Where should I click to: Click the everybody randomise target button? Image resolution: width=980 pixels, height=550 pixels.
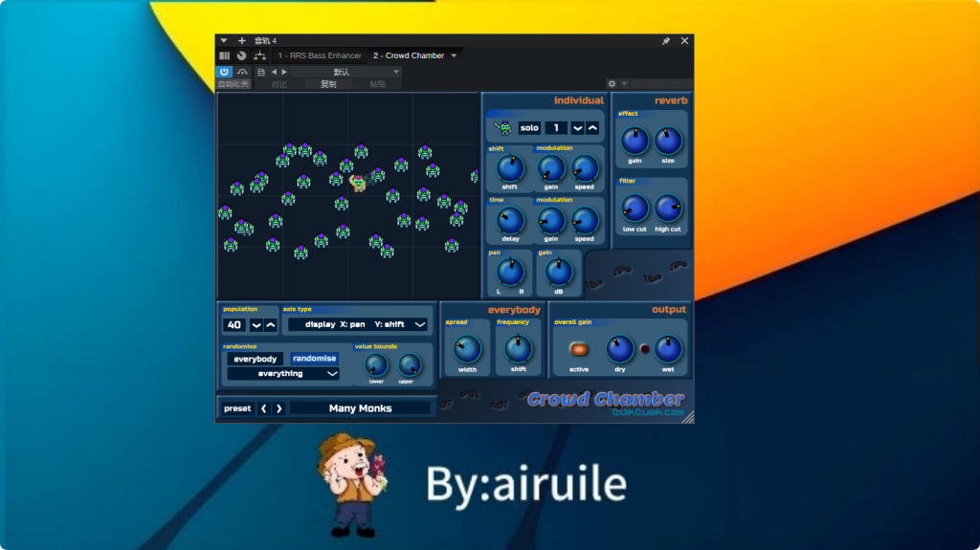tap(255, 359)
